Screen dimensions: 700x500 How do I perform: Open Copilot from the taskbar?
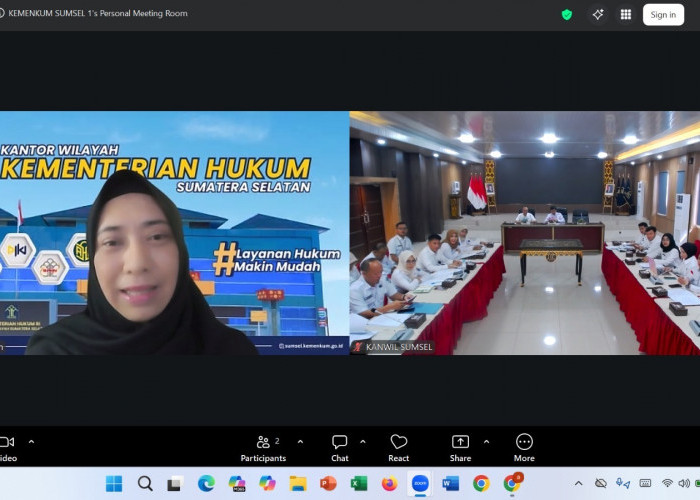coord(267,483)
